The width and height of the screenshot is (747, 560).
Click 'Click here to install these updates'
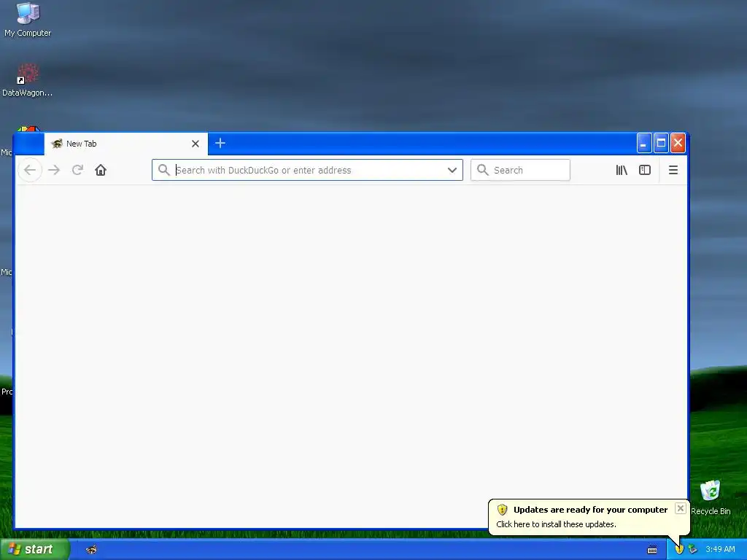pyautogui.click(x=556, y=524)
